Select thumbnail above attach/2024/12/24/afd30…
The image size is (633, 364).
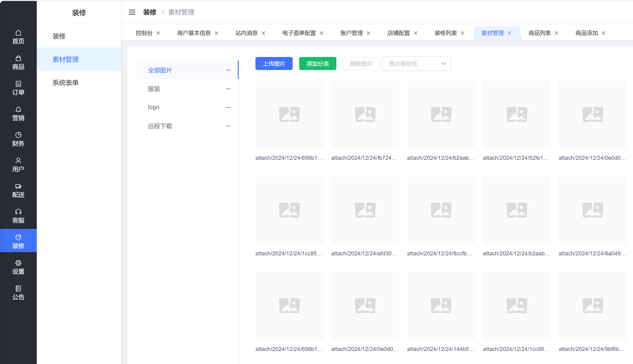[365, 210]
